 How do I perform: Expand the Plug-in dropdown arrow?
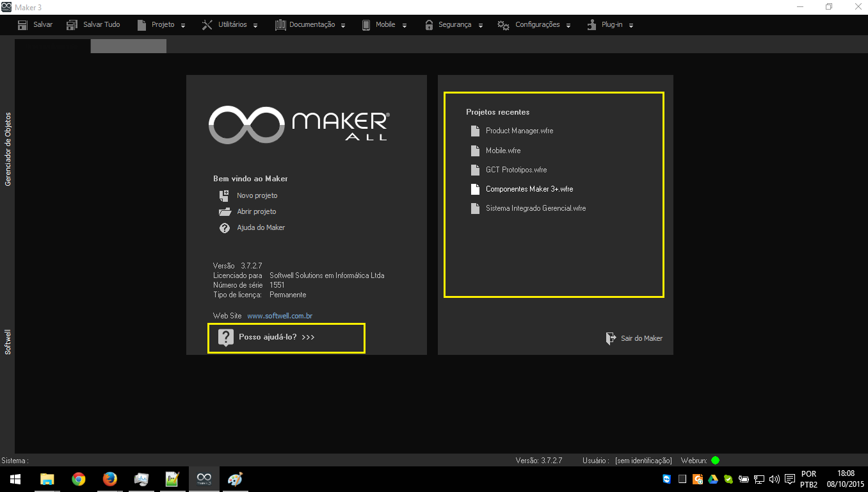pyautogui.click(x=631, y=26)
